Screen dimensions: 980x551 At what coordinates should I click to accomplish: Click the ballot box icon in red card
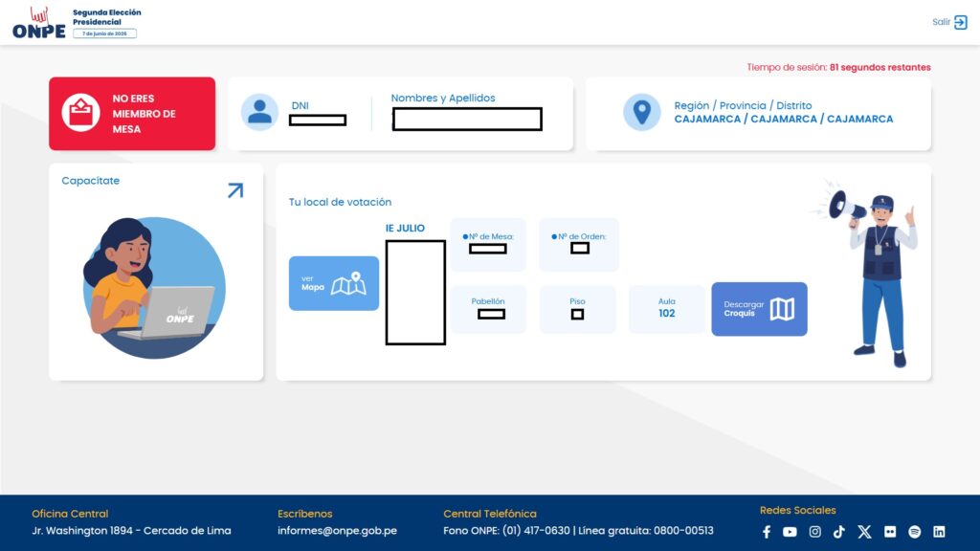[80, 113]
